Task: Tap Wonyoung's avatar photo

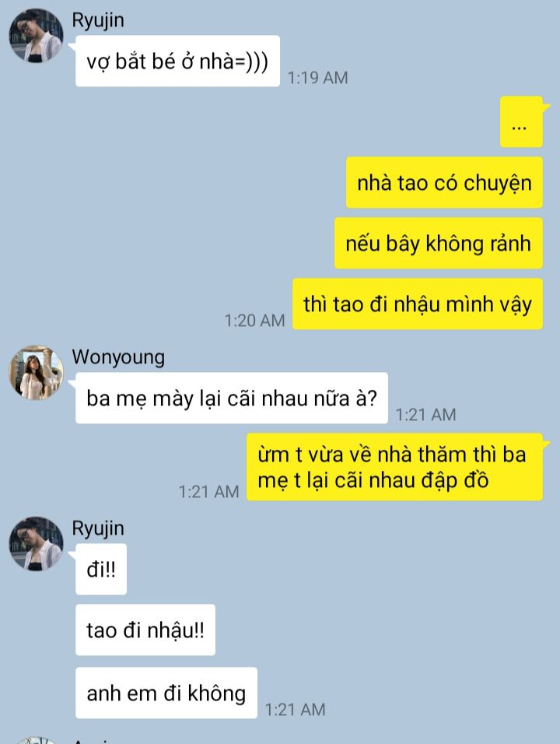Action: [x=36, y=373]
